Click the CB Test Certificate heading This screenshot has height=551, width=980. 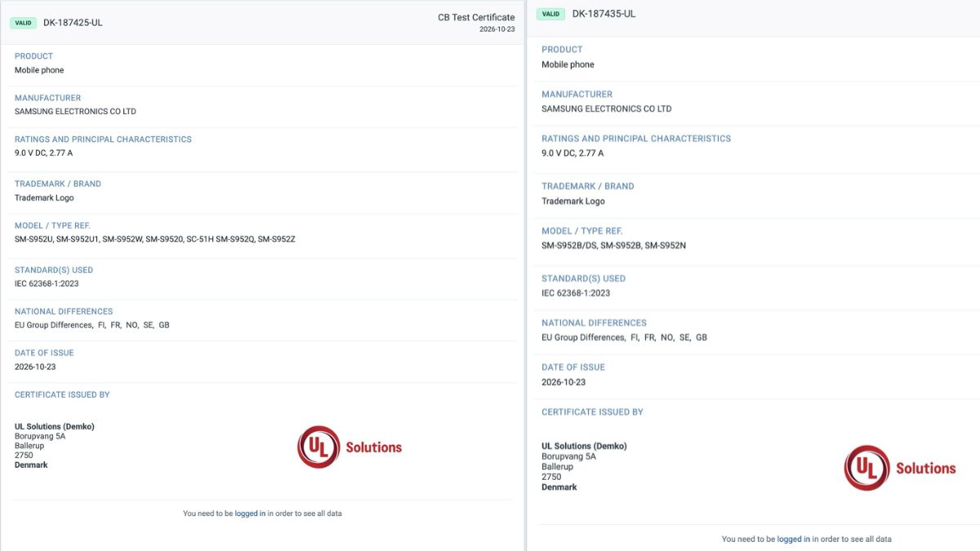coord(476,17)
